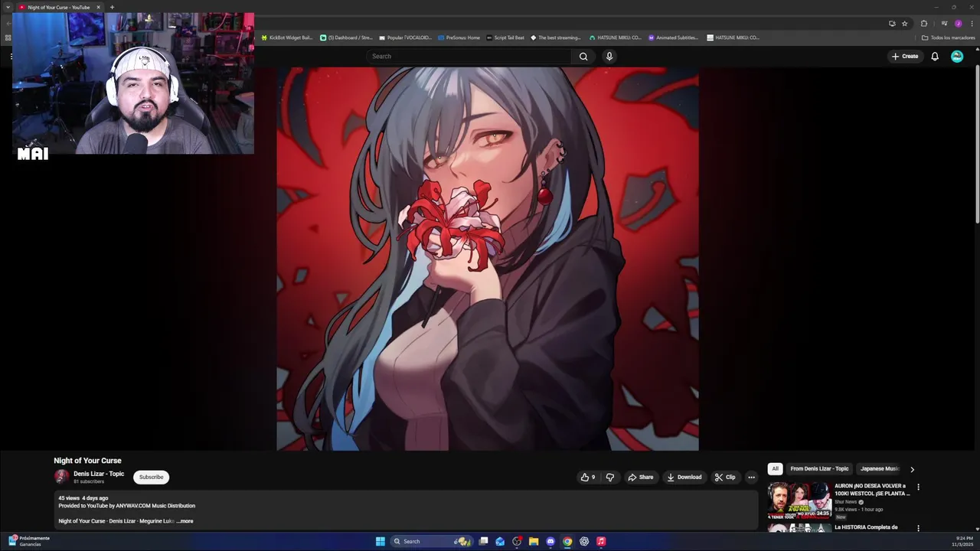
Task: Open Todos los marcadores folder
Action: [949, 37]
